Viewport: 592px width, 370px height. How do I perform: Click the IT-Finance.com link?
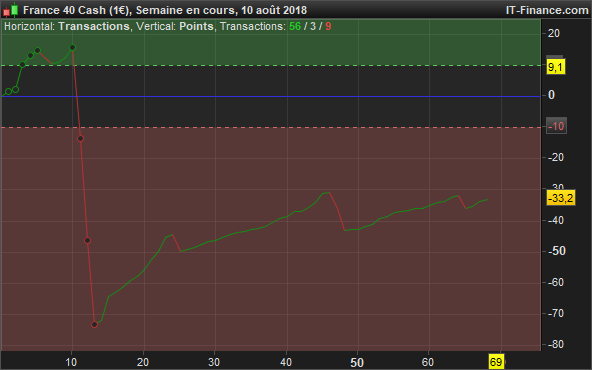pos(547,10)
